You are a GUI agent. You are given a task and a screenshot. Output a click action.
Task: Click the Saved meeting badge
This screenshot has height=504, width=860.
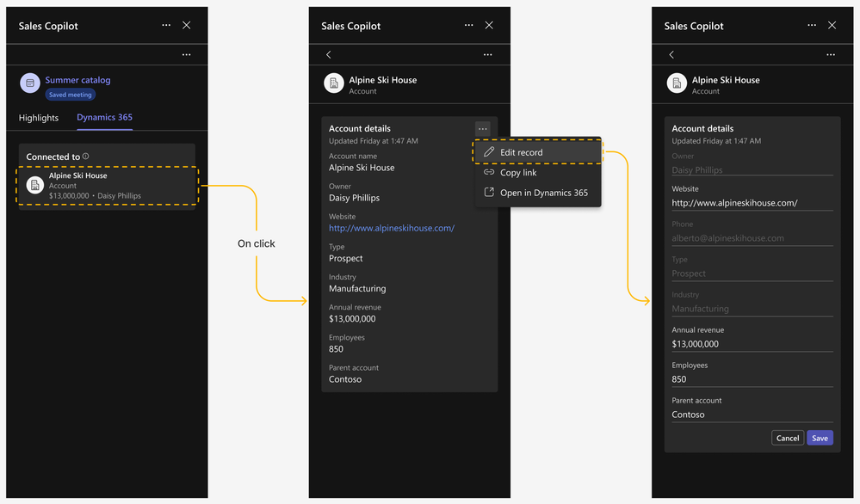coord(71,95)
